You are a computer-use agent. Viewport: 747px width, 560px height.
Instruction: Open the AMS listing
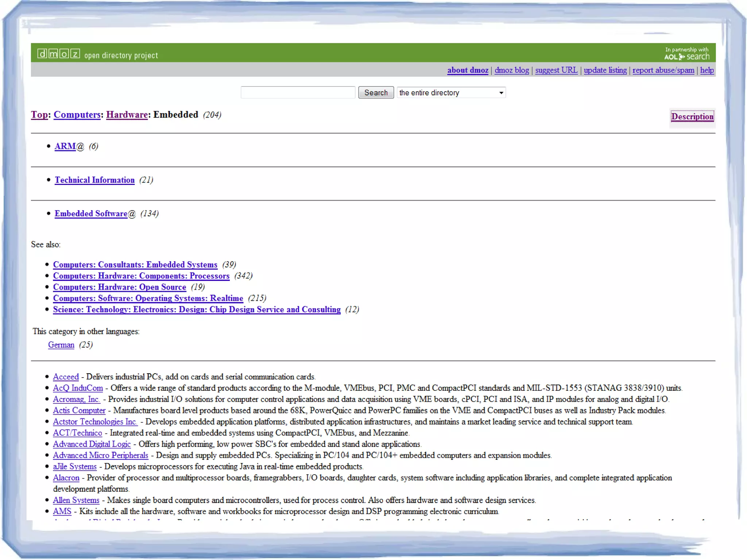tap(62, 511)
